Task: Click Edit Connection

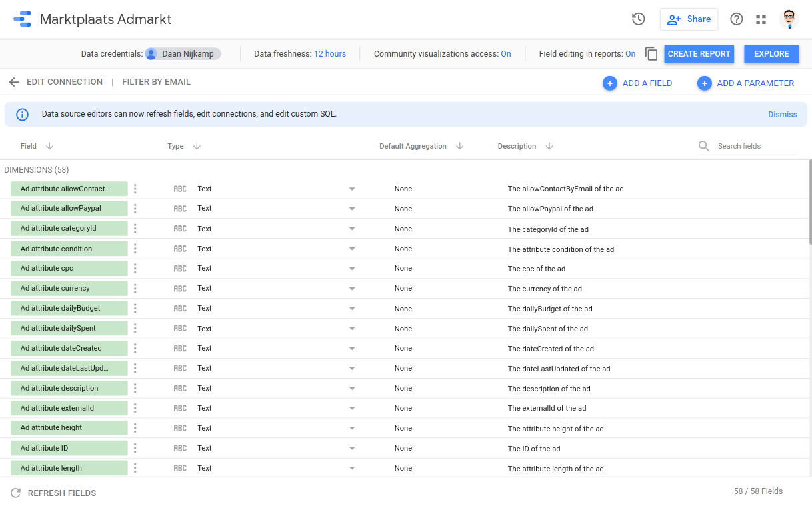Action: click(65, 82)
